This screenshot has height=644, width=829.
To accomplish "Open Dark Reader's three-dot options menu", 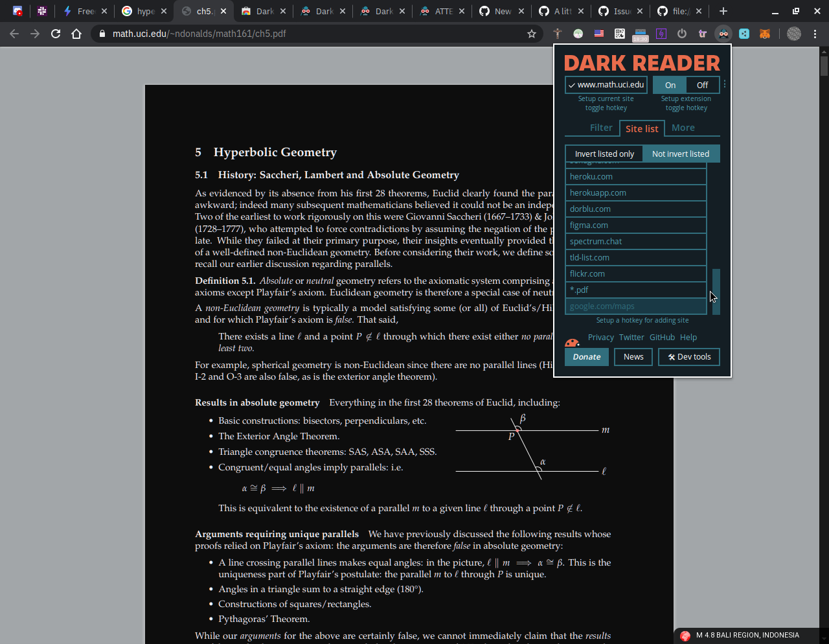I will (x=725, y=84).
